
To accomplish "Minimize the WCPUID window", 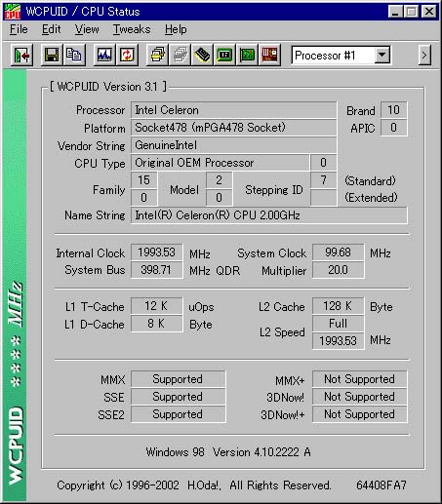I will pos(395,12).
